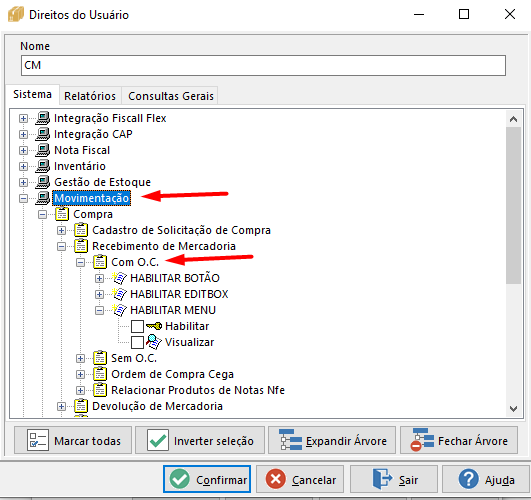
Task: Click the Marcar todas button
Action: point(73,440)
